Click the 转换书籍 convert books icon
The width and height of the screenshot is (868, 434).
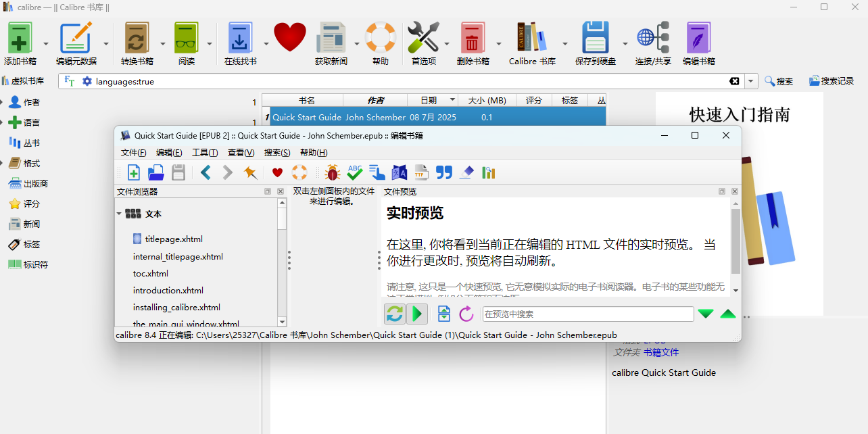point(137,37)
